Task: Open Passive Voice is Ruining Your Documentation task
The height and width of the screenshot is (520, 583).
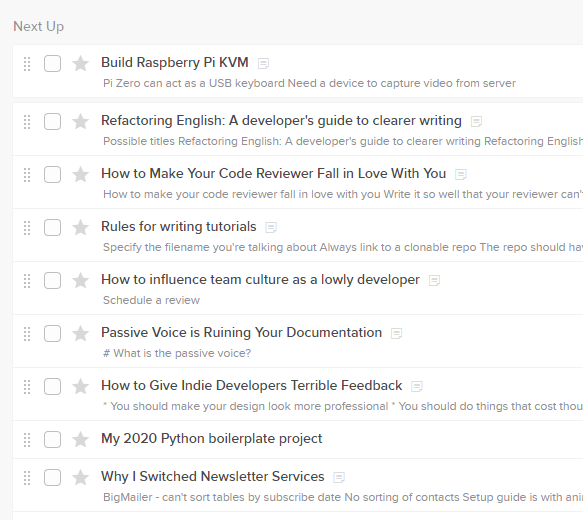Action: (242, 333)
